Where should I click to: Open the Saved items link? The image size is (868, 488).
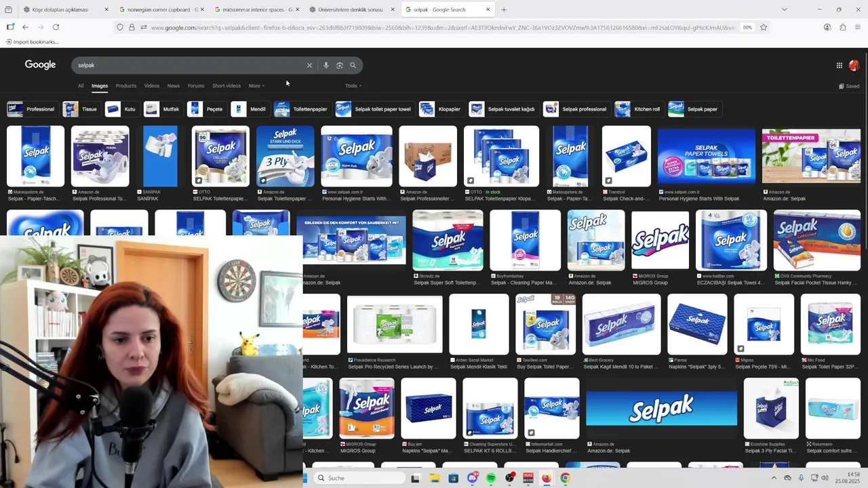[849, 86]
